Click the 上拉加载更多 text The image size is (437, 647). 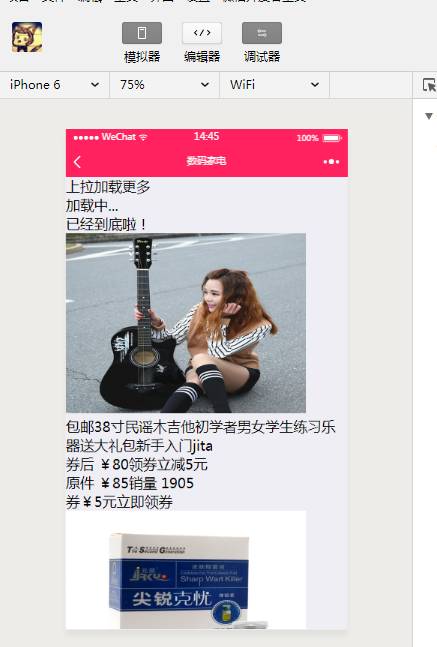pos(108,187)
